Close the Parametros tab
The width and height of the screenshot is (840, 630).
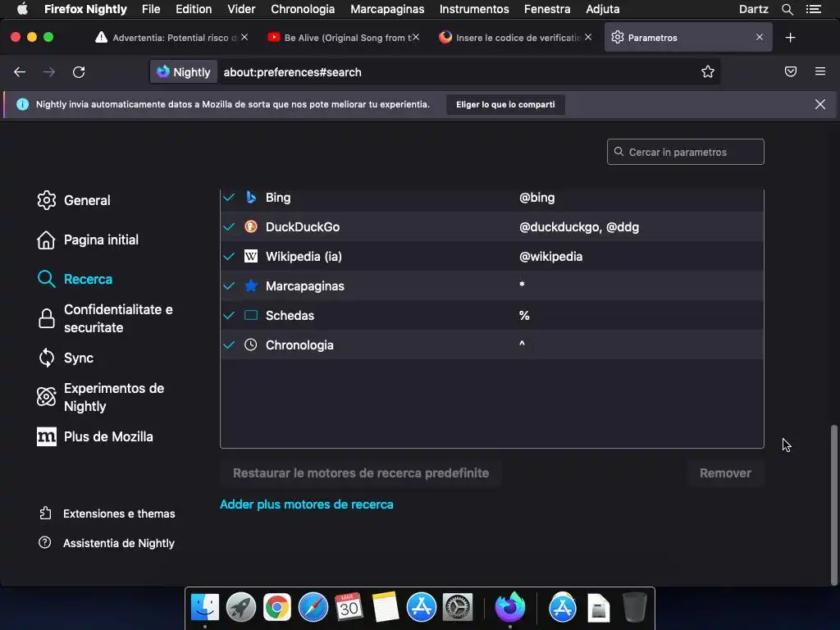(x=759, y=38)
